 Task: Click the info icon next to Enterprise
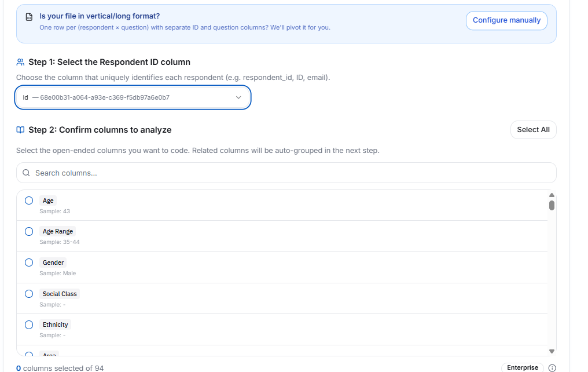pos(552,368)
